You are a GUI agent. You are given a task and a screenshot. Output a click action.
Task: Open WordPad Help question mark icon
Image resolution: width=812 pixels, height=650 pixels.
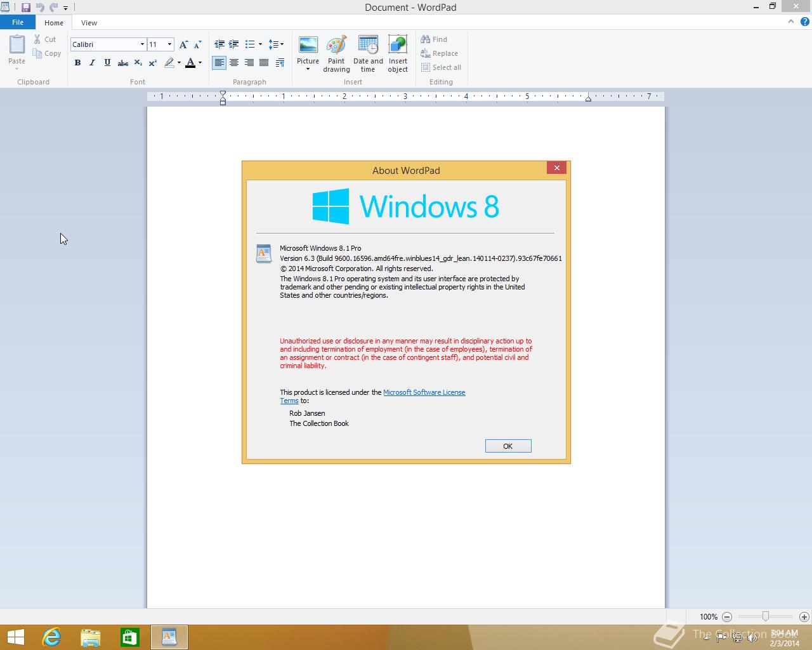[x=805, y=22]
